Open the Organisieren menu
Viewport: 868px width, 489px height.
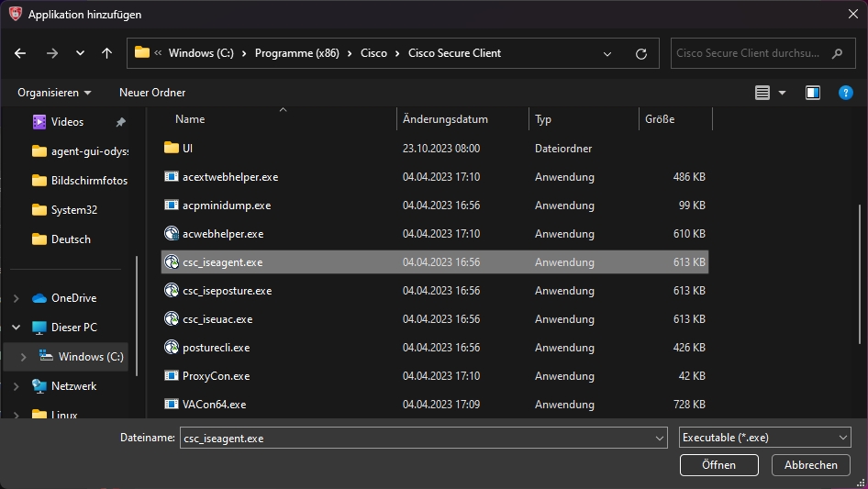pyautogui.click(x=54, y=93)
